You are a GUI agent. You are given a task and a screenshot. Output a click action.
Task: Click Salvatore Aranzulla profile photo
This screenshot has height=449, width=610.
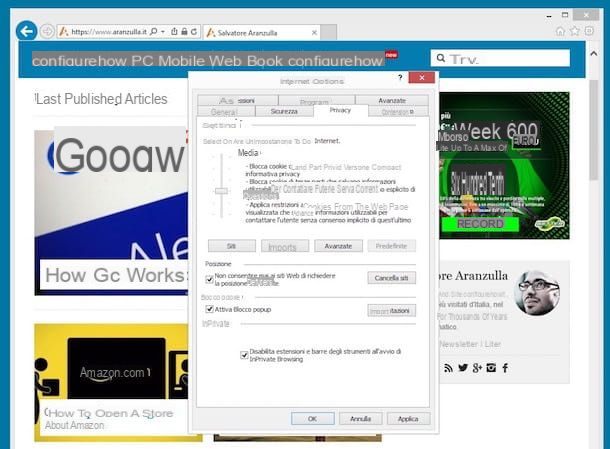point(537,293)
